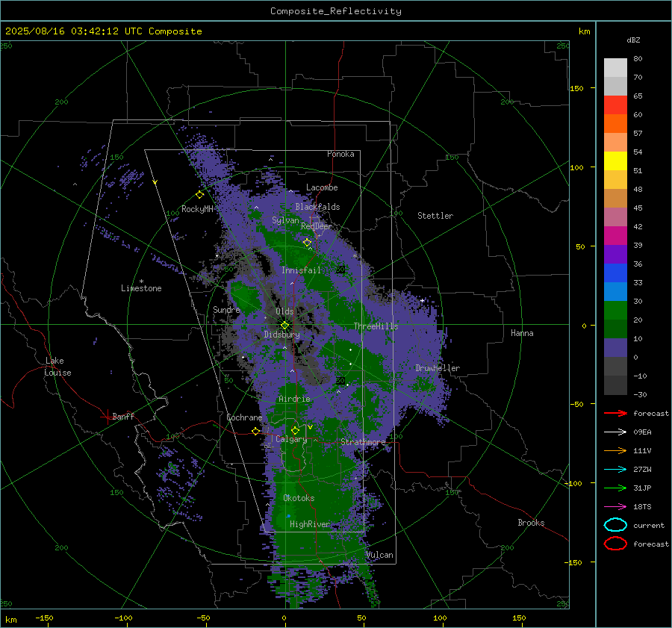672x628 pixels.
Task: Click the slate purple 0-10 dBZ swatch
Action: (x=615, y=348)
